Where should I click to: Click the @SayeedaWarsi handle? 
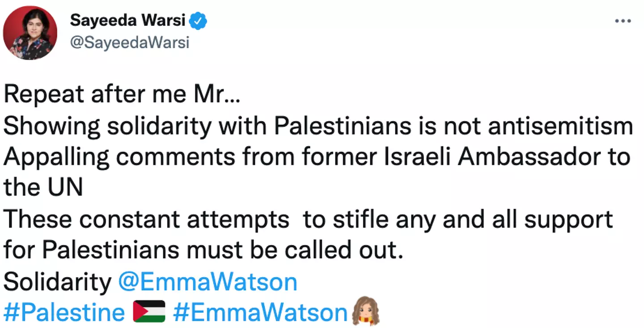(130, 43)
